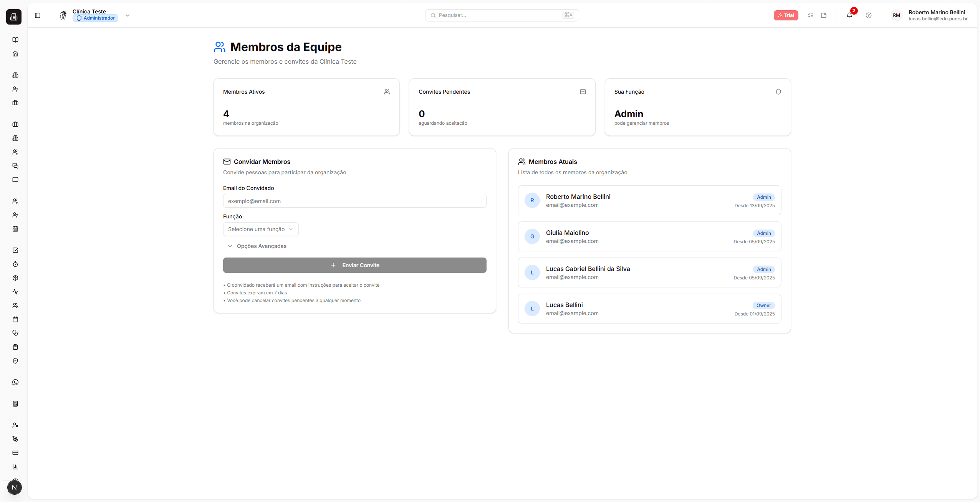Image resolution: width=980 pixels, height=502 pixels.
Task: Open the home icon in the sidebar
Action: [x=15, y=53]
